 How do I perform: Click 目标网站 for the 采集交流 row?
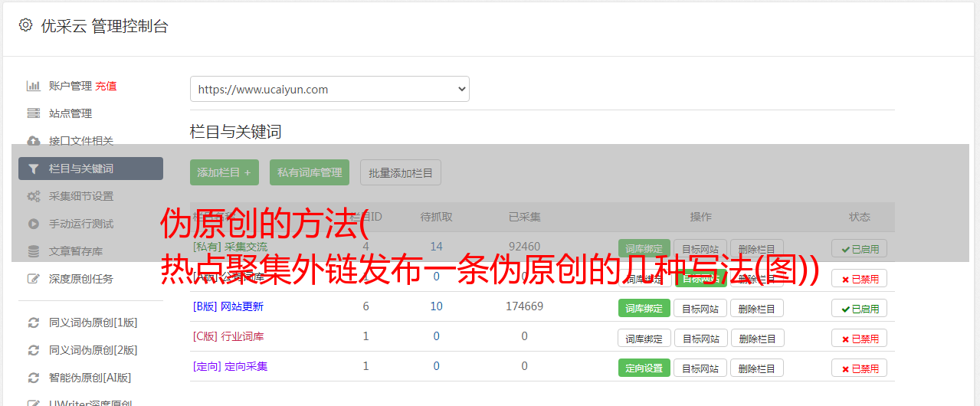tap(700, 248)
